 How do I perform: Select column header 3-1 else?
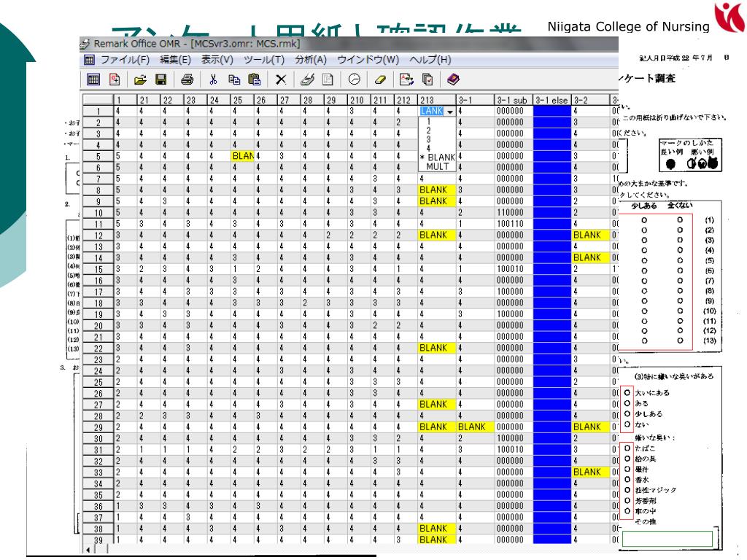click(552, 100)
